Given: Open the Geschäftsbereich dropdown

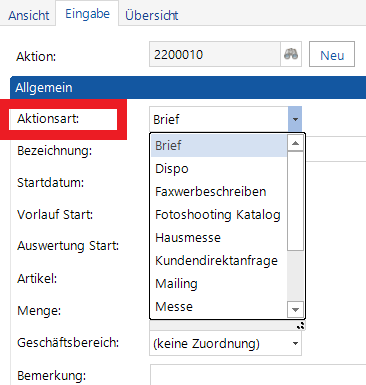Looking at the screenshot, I should coord(225,343).
